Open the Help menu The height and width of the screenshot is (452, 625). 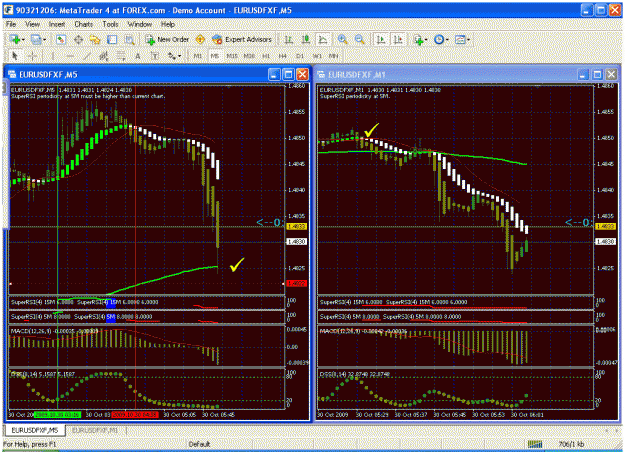(168, 24)
